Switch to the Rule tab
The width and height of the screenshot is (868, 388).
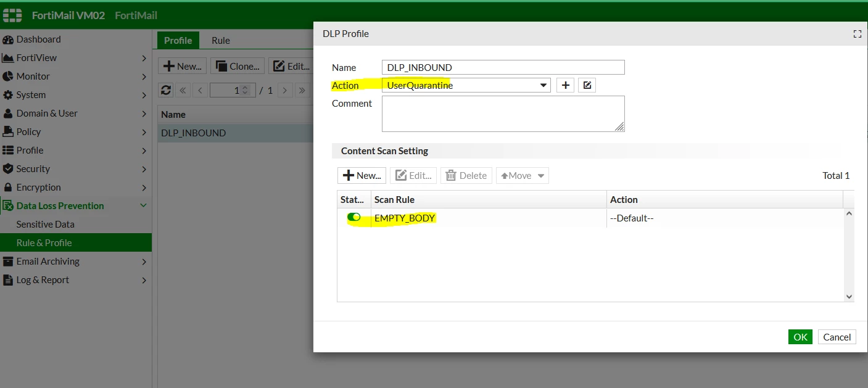pos(221,40)
